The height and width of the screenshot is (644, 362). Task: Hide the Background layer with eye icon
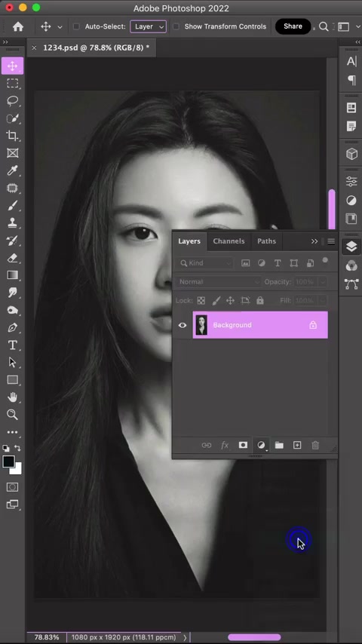pos(183,325)
